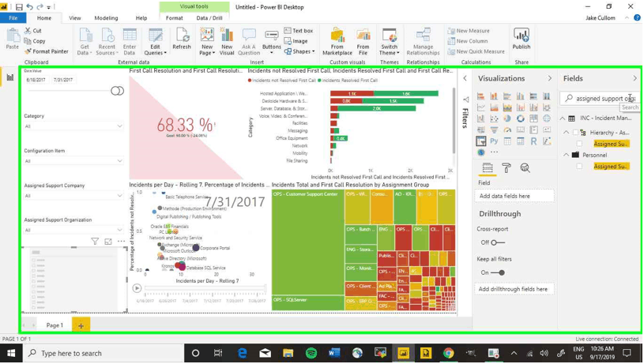Select the stacked bar chart visualization
This screenshot has width=644, height=364.
pyautogui.click(x=481, y=96)
